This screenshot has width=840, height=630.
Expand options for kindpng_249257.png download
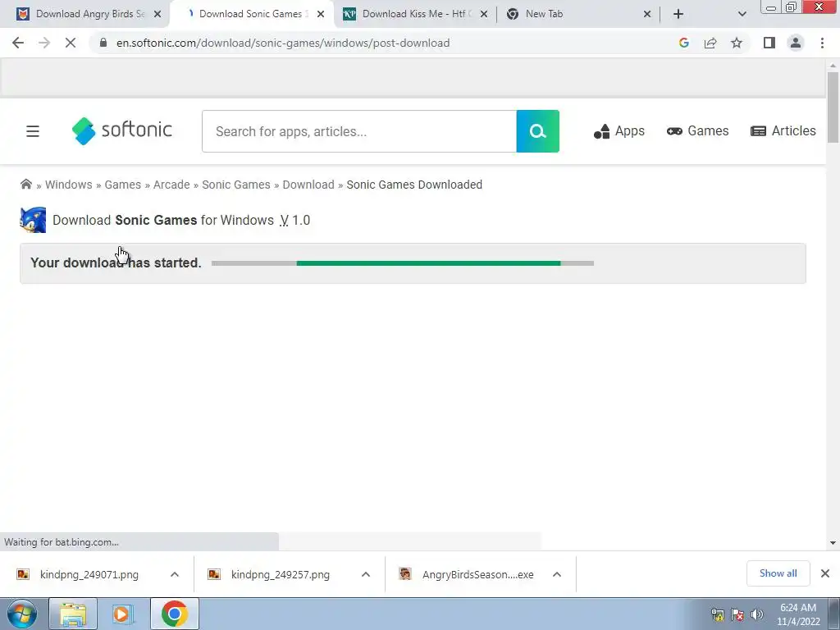(x=366, y=574)
